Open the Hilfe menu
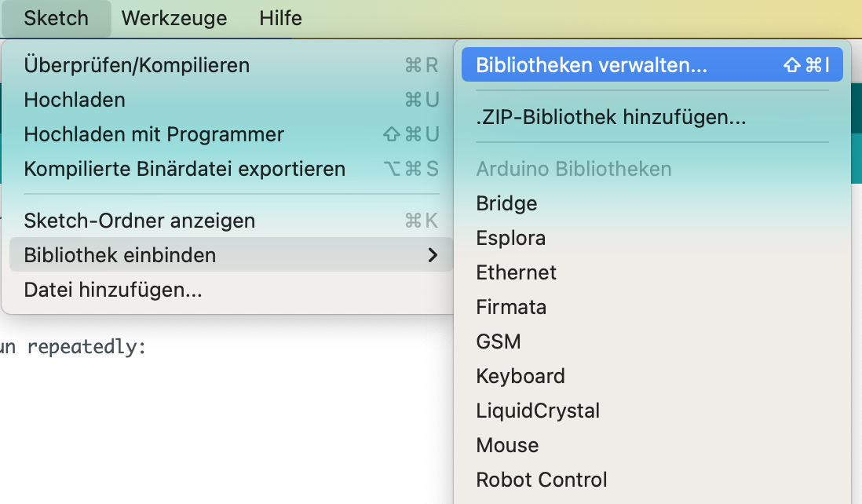 280,18
